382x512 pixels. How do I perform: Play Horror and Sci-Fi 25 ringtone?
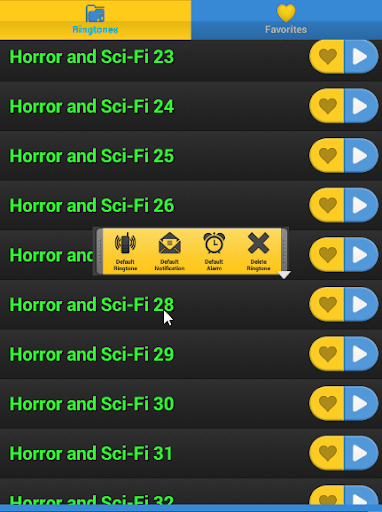pos(361,156)
